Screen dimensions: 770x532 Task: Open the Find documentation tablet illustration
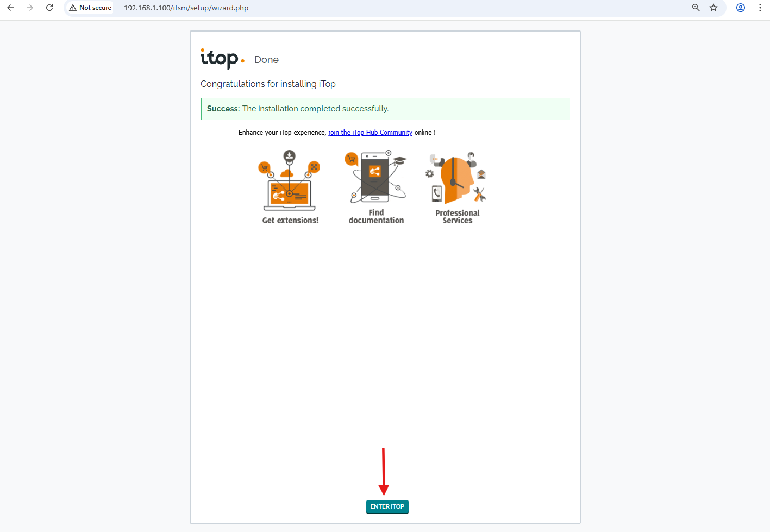[x=375, y=177]
